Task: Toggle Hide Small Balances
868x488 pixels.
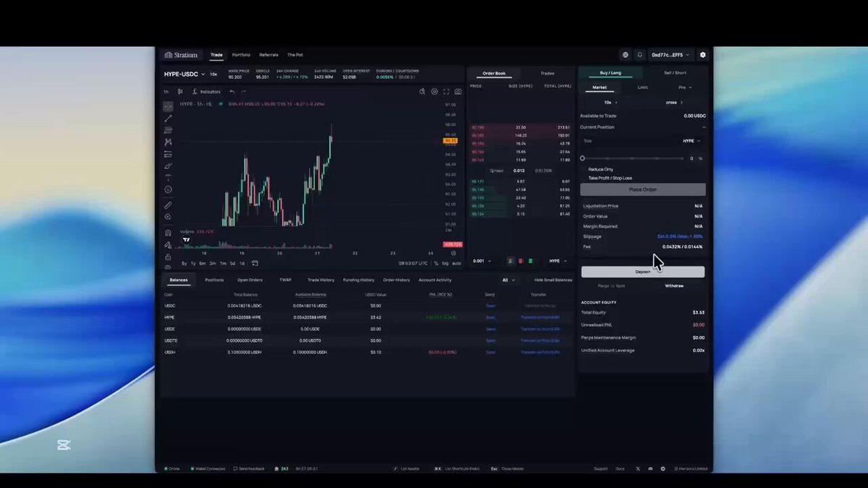Action: 553,280
